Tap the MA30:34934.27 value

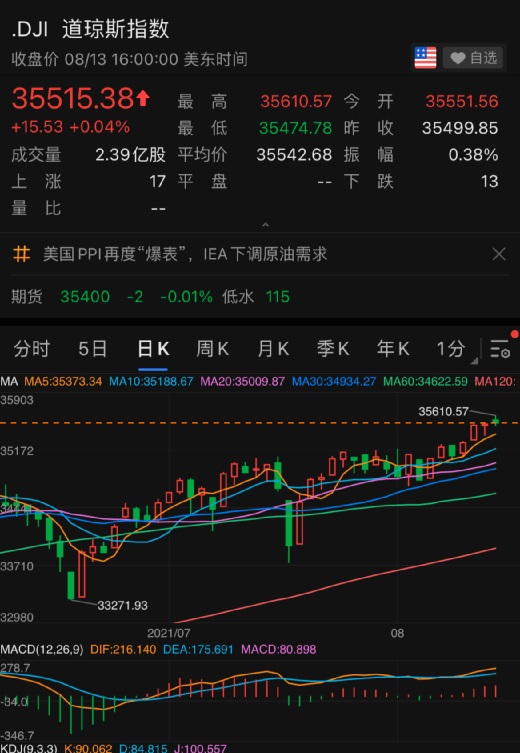pyautogui.click(x=334, y=382)
